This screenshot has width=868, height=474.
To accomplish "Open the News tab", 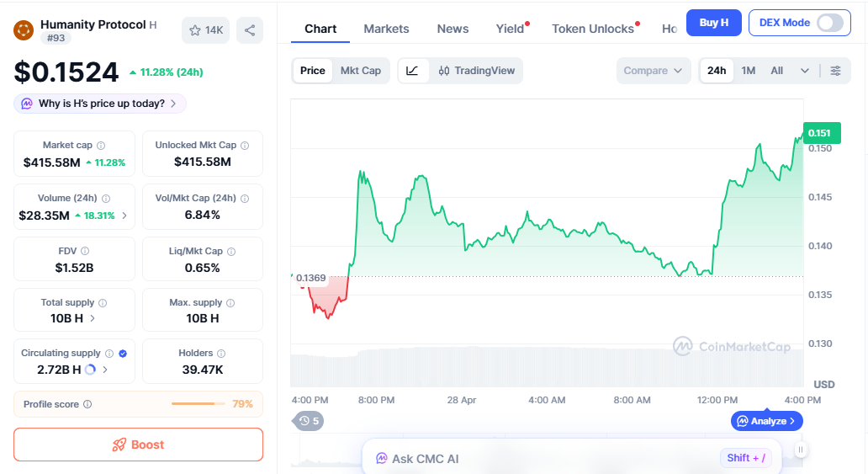I will pos(453,29).
